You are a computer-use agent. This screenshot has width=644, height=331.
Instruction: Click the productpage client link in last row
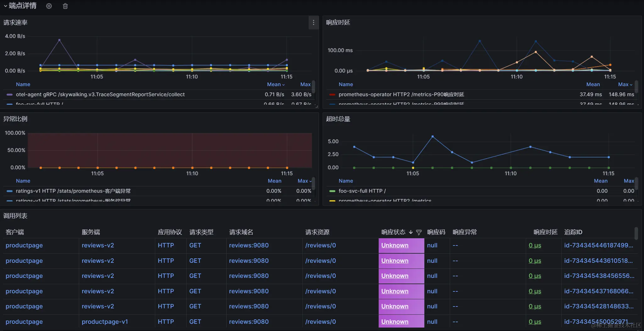[24, 322]
